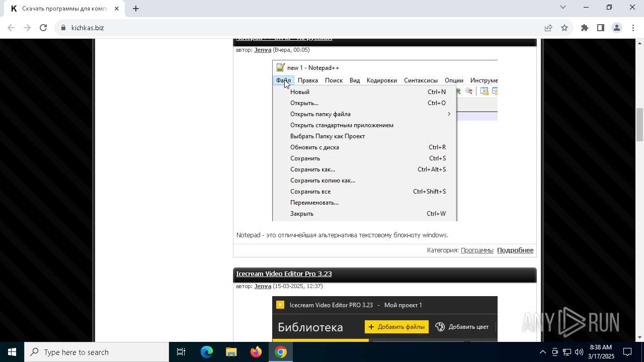The width and height of the screenshot is (644, 362).
Task: Toggle the browser side panel icon
Action: [x=601, y=28]
